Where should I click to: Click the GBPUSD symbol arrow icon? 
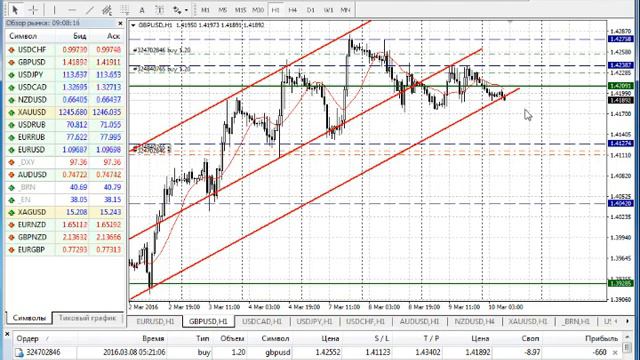point(11,62)
